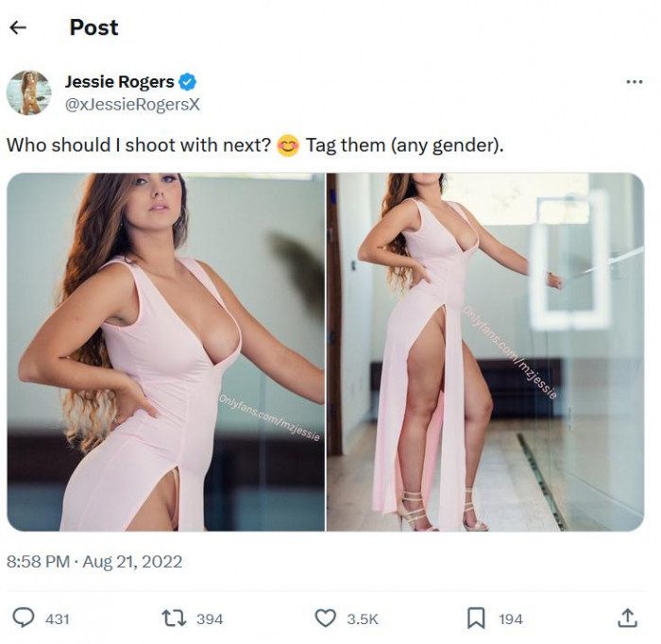Click the reply speech bubble icon
The width and height of the screenshot is (661, 644).
[24, 618]
